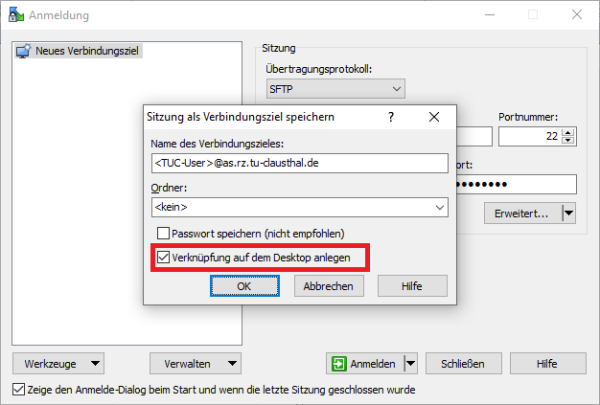600x405 pixels.
Task: Click the question mark help icon in dialog title
Action: [x=391, y=117]
